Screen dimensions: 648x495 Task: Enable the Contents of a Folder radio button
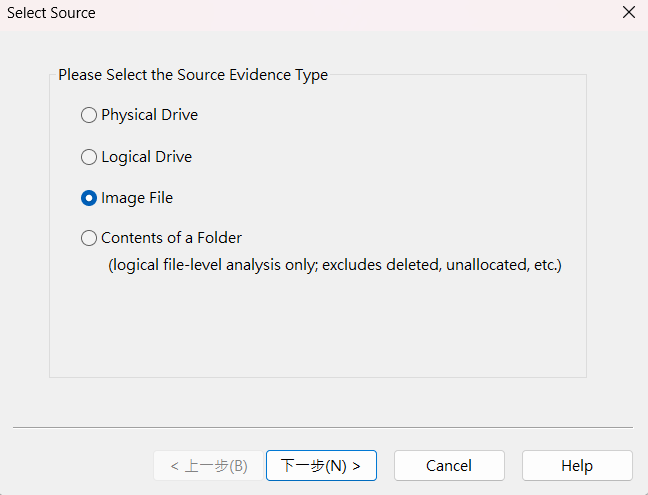click(x=89, y=238)
